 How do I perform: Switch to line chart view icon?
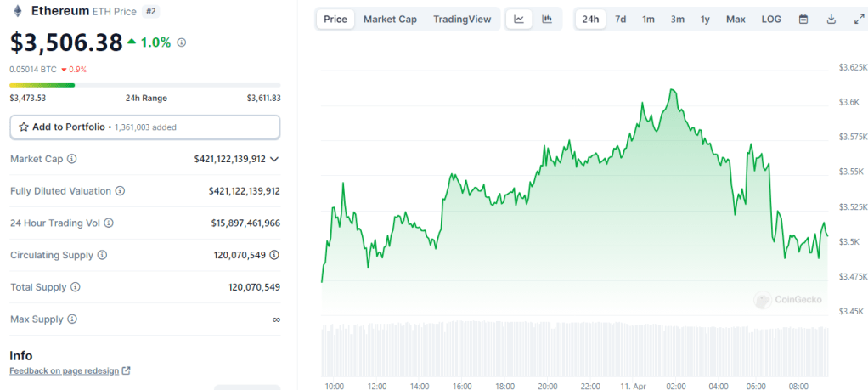(x=519, y=20)
